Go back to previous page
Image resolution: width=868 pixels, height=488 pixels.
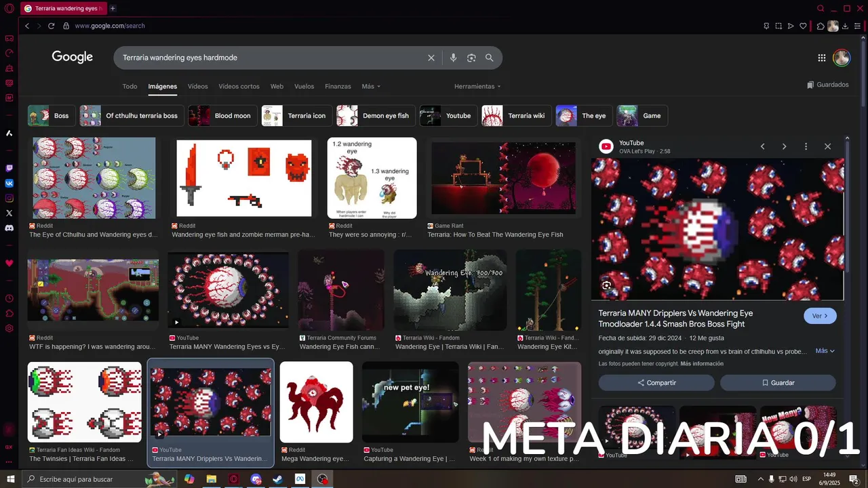27,26
